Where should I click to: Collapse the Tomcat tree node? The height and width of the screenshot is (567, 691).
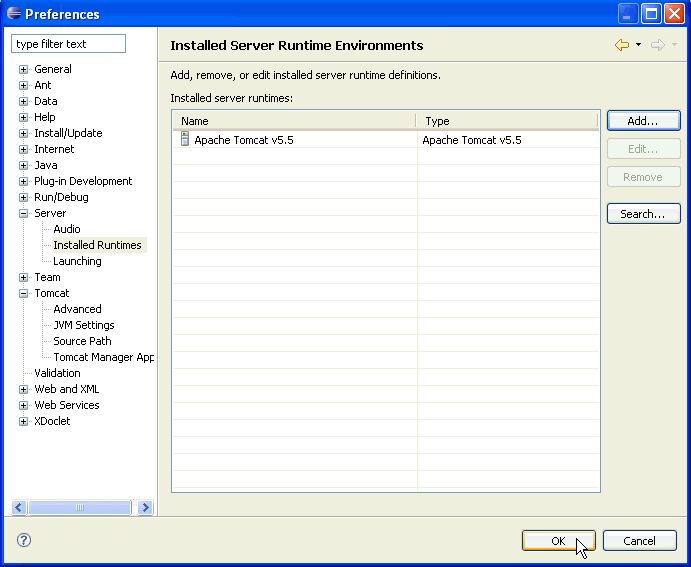click(24, 294)
